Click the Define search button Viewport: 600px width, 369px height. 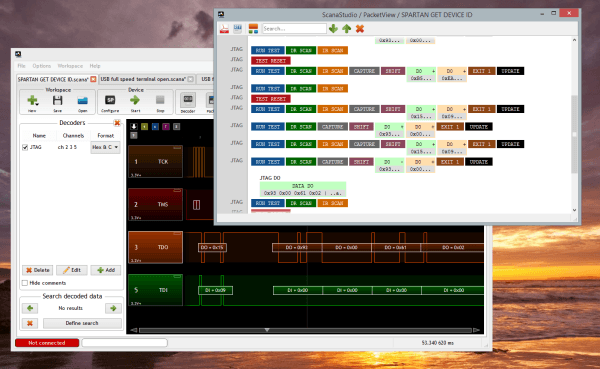point(82,323)
